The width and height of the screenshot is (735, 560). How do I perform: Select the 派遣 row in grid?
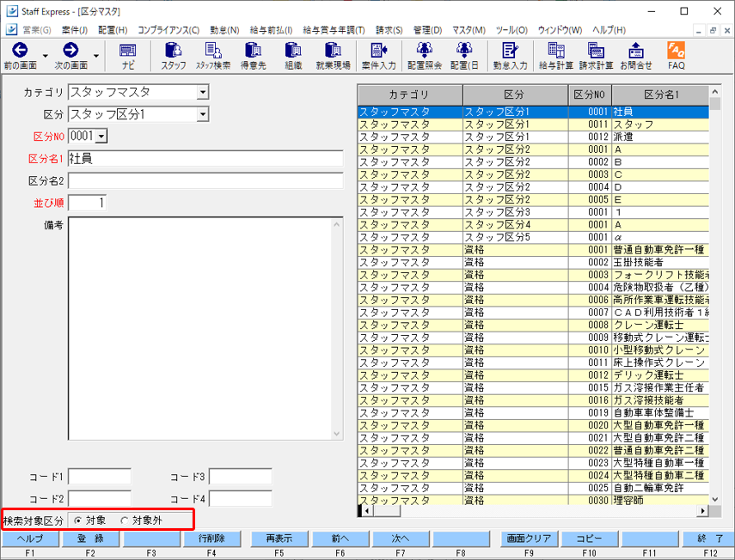[x=533, y=137]
